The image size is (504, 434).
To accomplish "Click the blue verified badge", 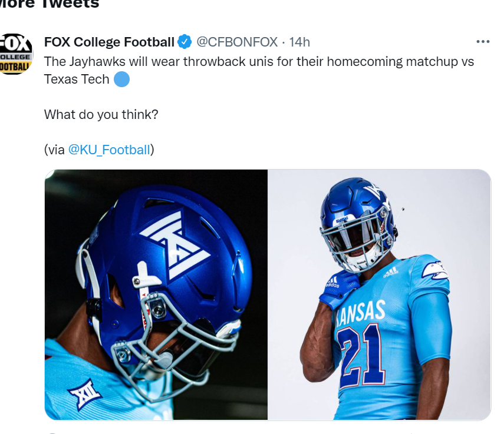I will tap(185, 42).
